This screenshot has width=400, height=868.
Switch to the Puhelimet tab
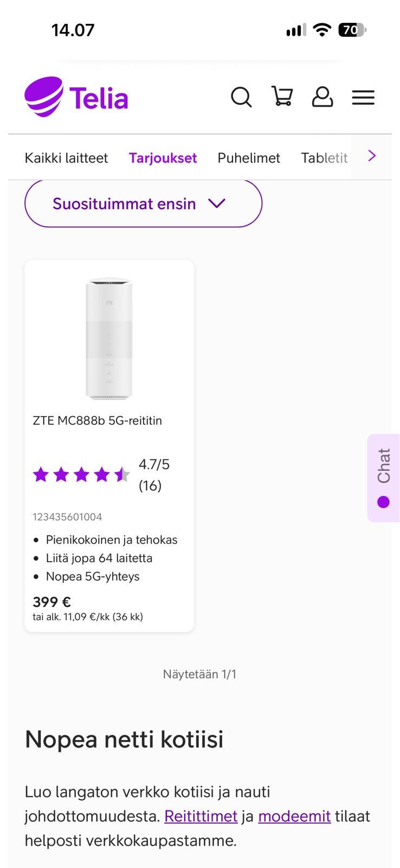pyautogui.click(x=249, y=158)
